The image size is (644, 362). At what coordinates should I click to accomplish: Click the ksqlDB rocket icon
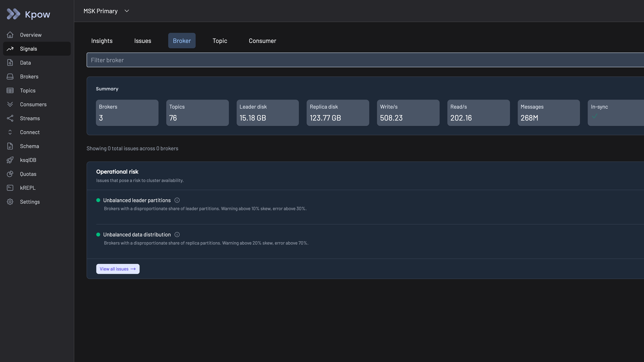(10, 160)
